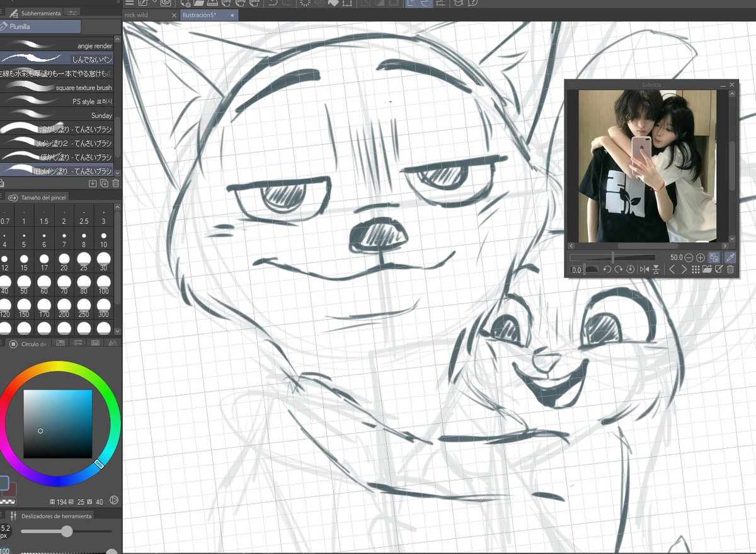Undo the last action
The width and height of the screenshot is (756, 554).
click(273, 3)
